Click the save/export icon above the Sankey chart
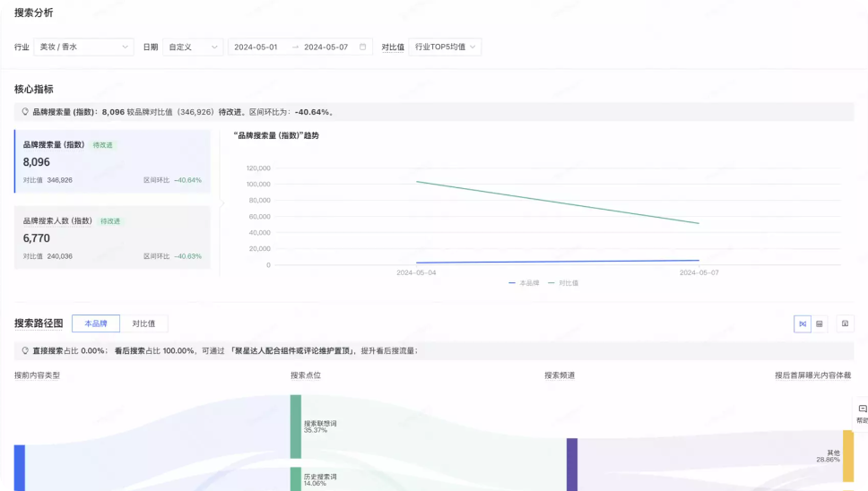The width and height of the screenshot is (868, 491). pyautogui.click(x=845, y=323)
